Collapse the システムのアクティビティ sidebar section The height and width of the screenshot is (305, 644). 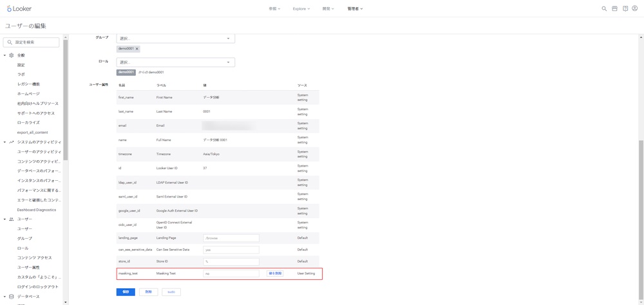tap(5, 142)
